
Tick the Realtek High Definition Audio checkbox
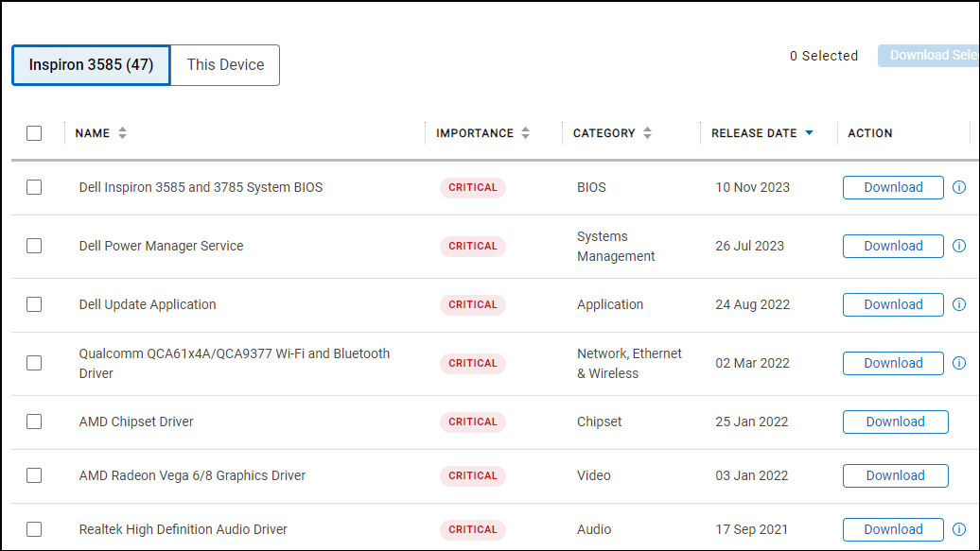pos(34,529)
